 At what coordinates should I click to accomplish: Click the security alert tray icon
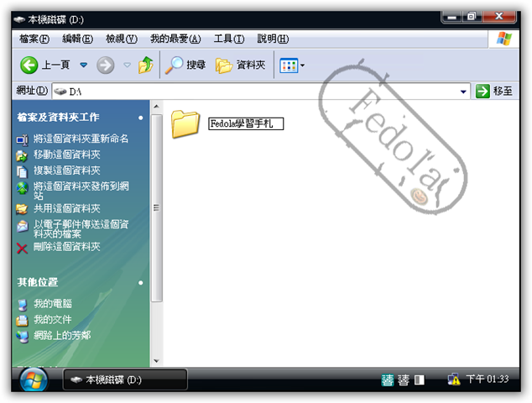[454, 379]
